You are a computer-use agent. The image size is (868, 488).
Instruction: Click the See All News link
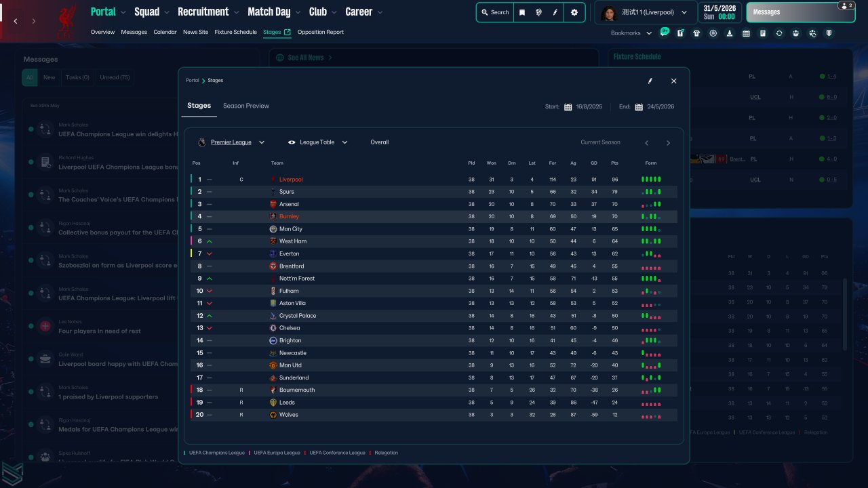tap(306, 58)
